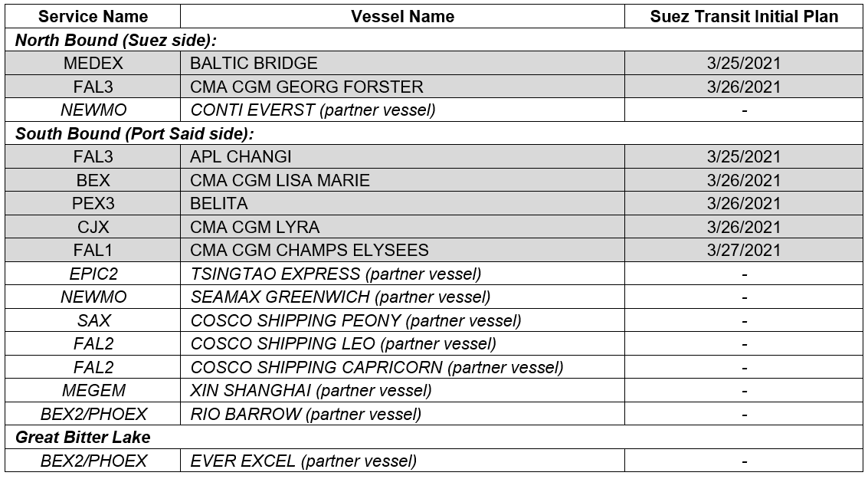Viewport: 868px width, 479px height.
Task: Select the MEGEM service name cell
Action: pyautogui.click(x=93, y=390)
